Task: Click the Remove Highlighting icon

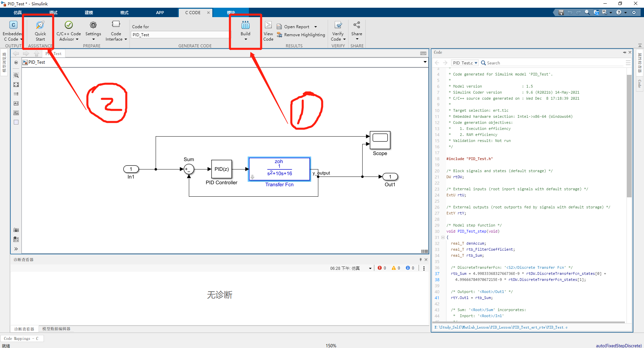Action: click(280, 35)
